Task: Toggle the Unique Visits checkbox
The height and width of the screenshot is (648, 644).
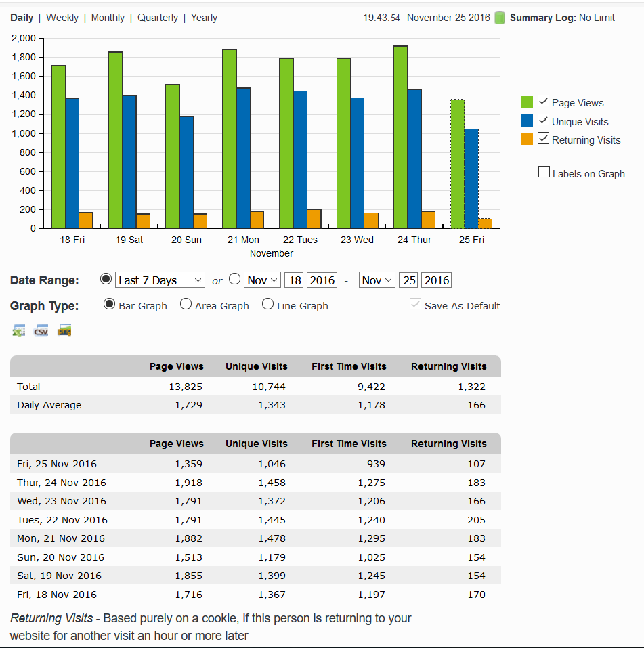Action: coord(544,121)
